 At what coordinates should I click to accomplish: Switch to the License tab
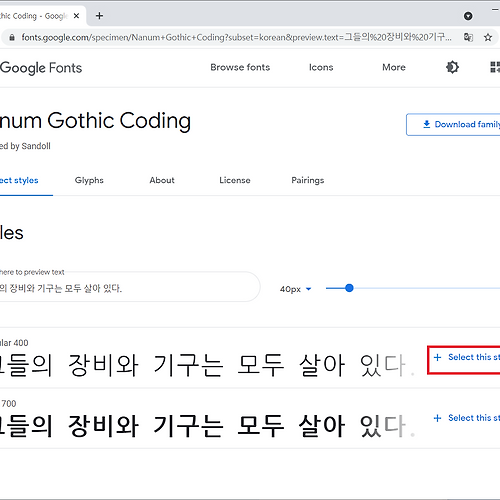coord(235,180)
